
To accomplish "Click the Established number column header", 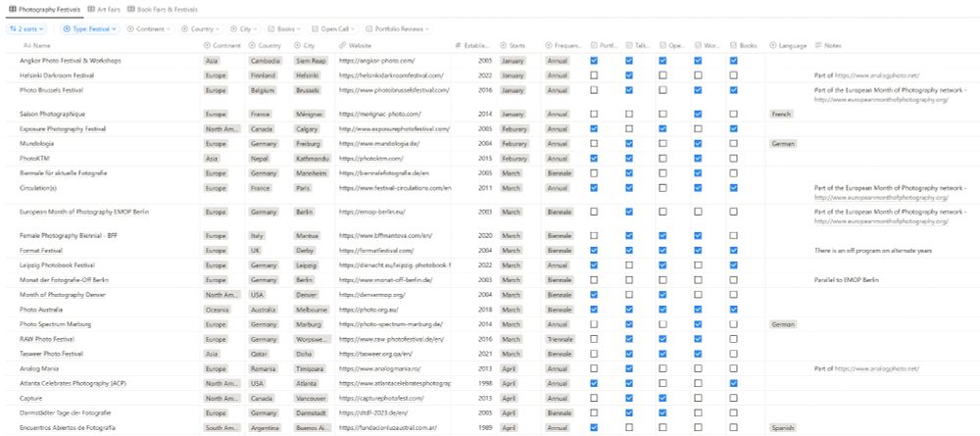I will (472, 46).
